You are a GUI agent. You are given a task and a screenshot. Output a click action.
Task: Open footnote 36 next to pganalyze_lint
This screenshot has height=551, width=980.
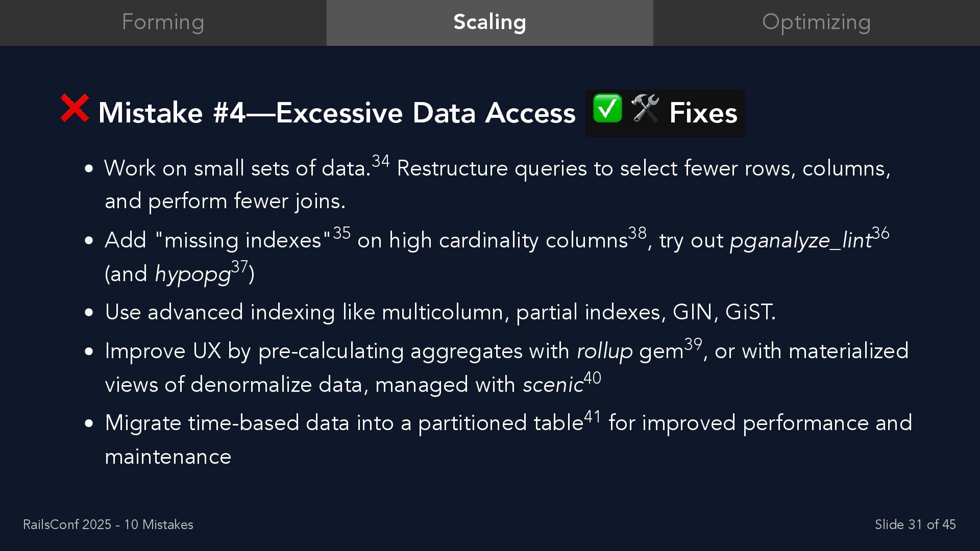tap(880, 233)
